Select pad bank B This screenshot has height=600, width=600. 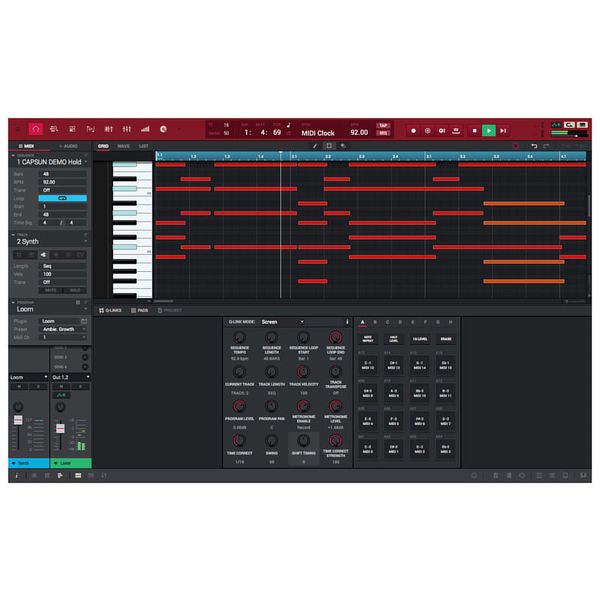(375, 322)
